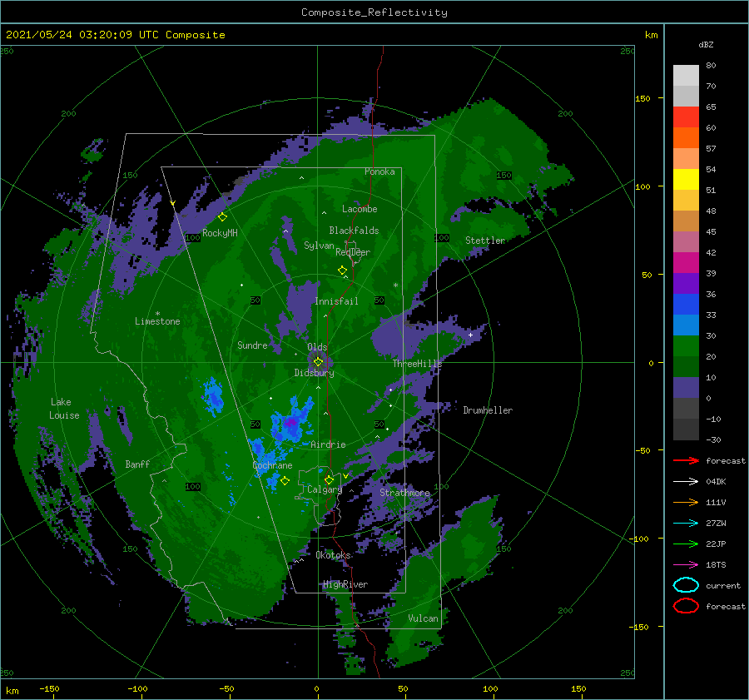The image size is (749, 700).
Task: Click the Lacombe city label
Action: coord(360,209)
